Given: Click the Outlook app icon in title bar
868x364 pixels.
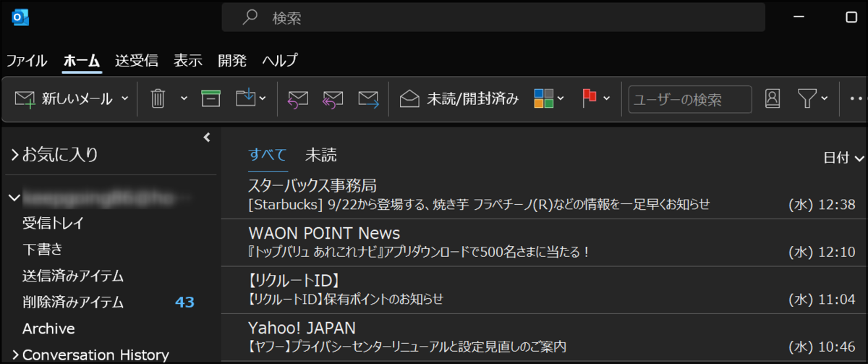Looking at the screenshot, I should pyautogui.click(x=20, y=17).
